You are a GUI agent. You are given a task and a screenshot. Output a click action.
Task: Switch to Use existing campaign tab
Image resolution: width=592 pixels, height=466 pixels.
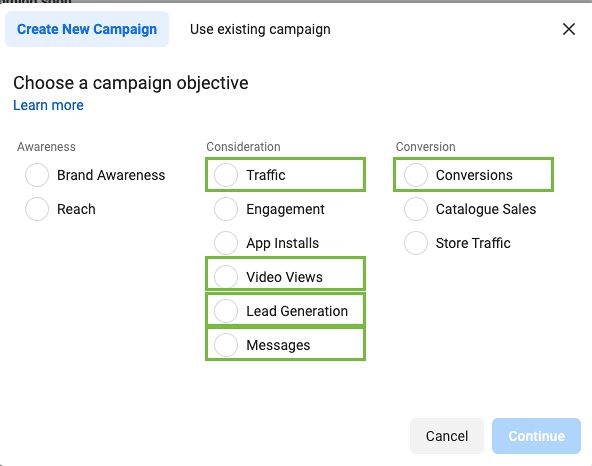coord(260,29)
